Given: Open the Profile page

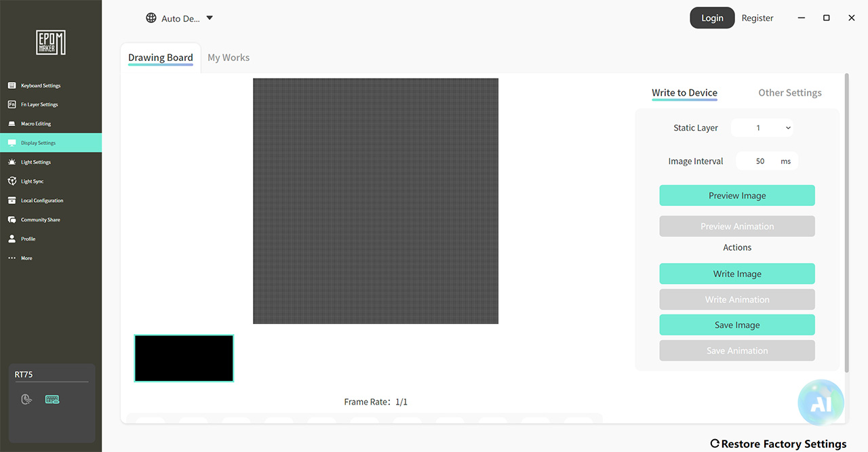Looking at the screenshot, I should [x=51, y=239].
